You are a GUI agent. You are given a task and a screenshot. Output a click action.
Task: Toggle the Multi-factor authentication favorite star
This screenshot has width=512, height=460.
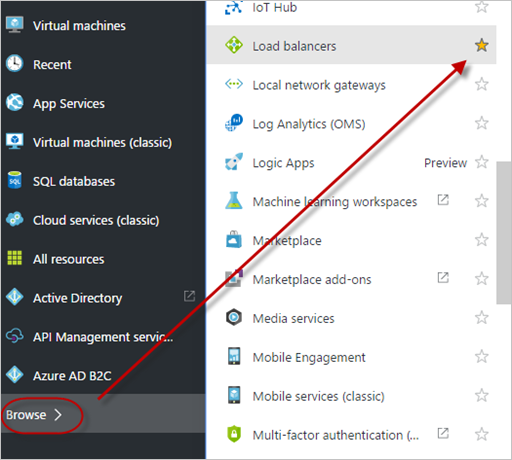482,434
